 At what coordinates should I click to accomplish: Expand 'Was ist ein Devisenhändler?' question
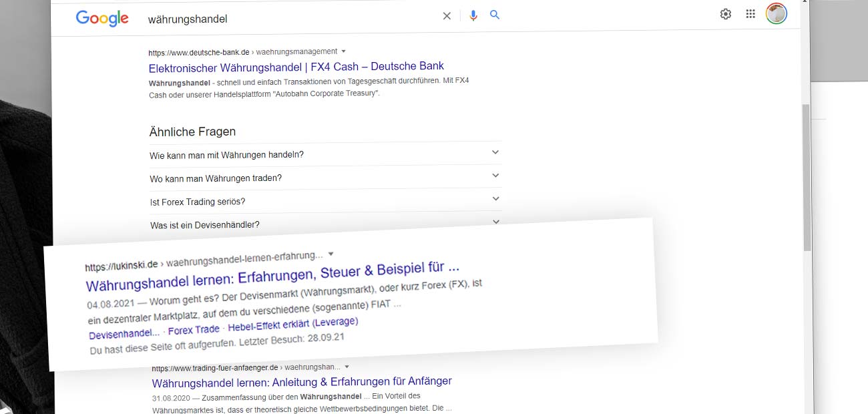click(325, 224)
